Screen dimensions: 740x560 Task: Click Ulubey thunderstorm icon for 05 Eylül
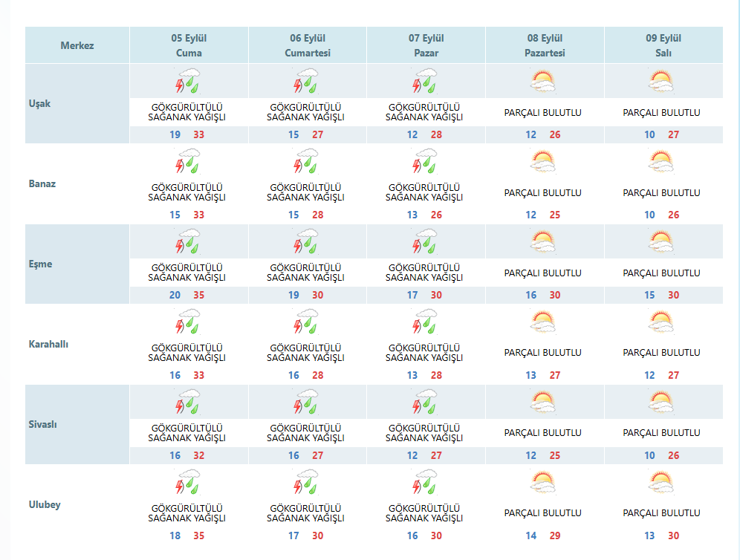[188, 482]
